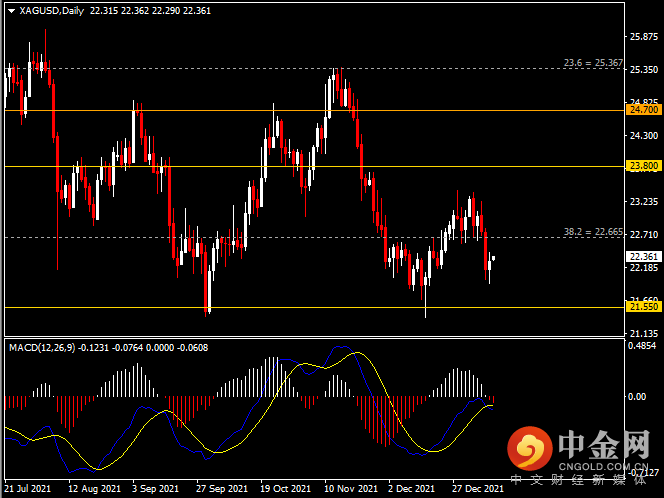Click the 21 Jul 2021 date label
The image size is (664, 498).
pyautogui.click(x=28, y=488)
